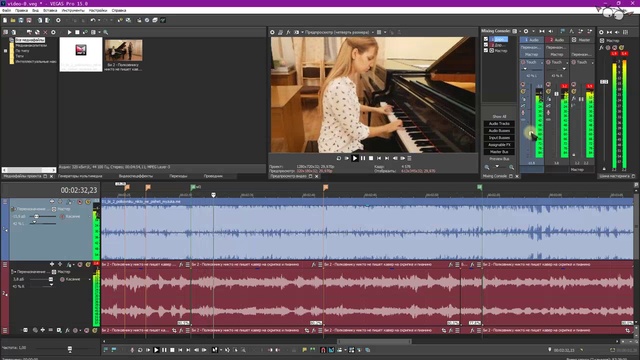Zoom out mixer channels magnifier icon
The width and height of the screenshot is (640, 360).
(487, 167)
